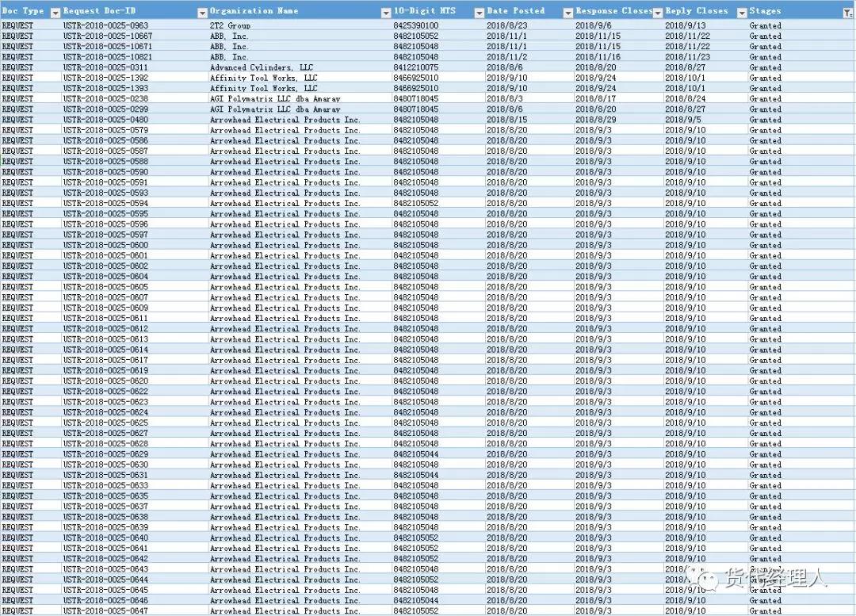856x616 pixels.
Task: Open the Organization Name filter dropdown
Action: point(385,13)
